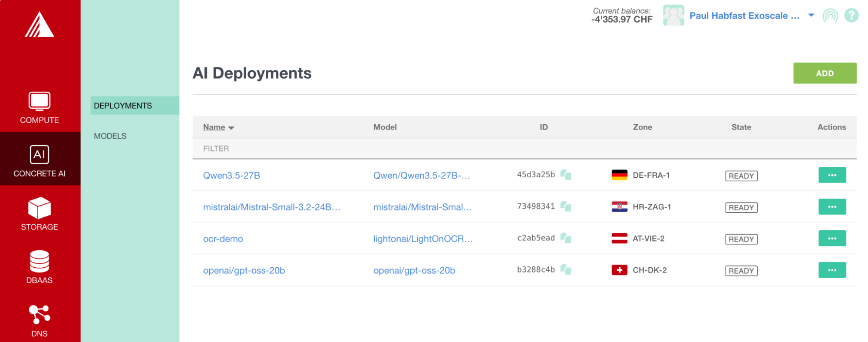The width and height of the screenshot is (868, 342).
Task: Click the DE-FRA-1 zone text
Action: click(651, 175)
